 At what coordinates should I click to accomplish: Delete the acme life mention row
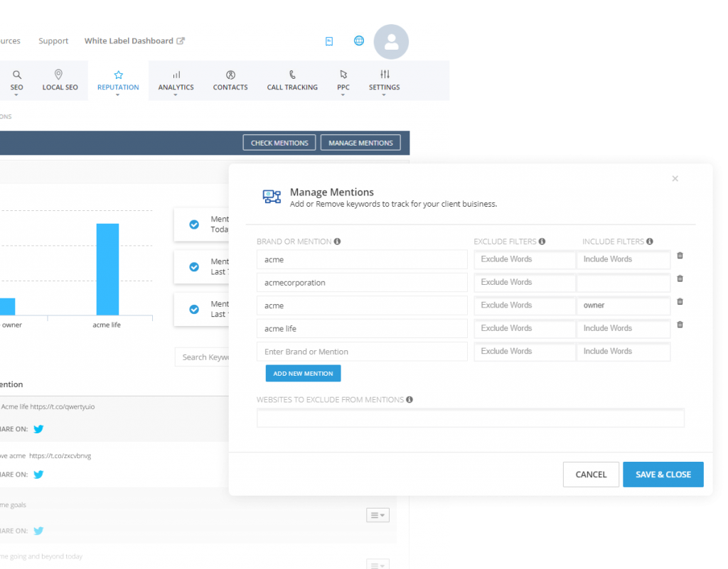[680, 325]
